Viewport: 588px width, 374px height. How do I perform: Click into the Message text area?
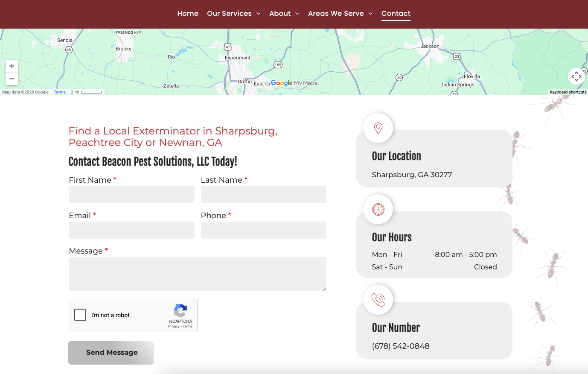pyautogui.click(x=198, y=274)
